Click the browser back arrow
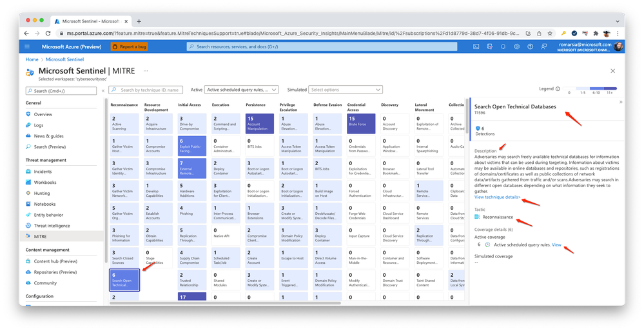This screenshot has width=644, height=331. pos(26,34)
